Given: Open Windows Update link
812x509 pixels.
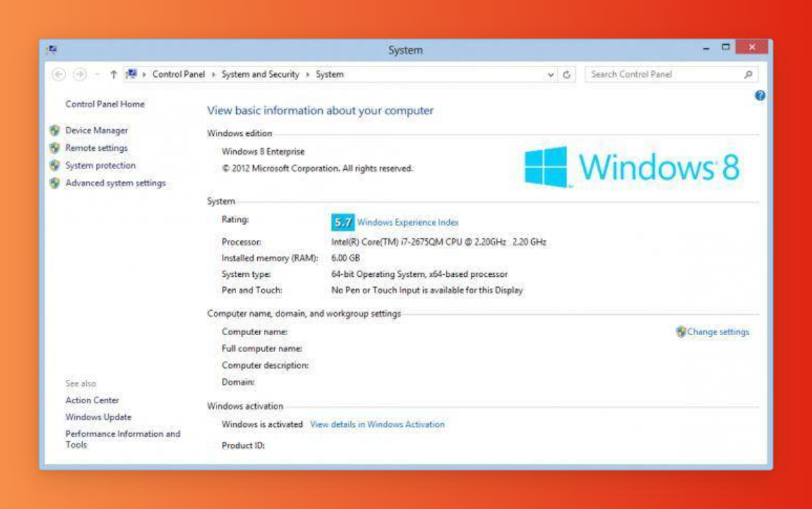Looking at the screenshot, I should pyautogui.click(x=99, y=418).
